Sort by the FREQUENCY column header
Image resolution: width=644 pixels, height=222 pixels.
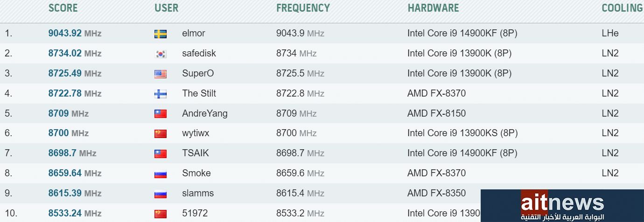[x=303, y=8]
